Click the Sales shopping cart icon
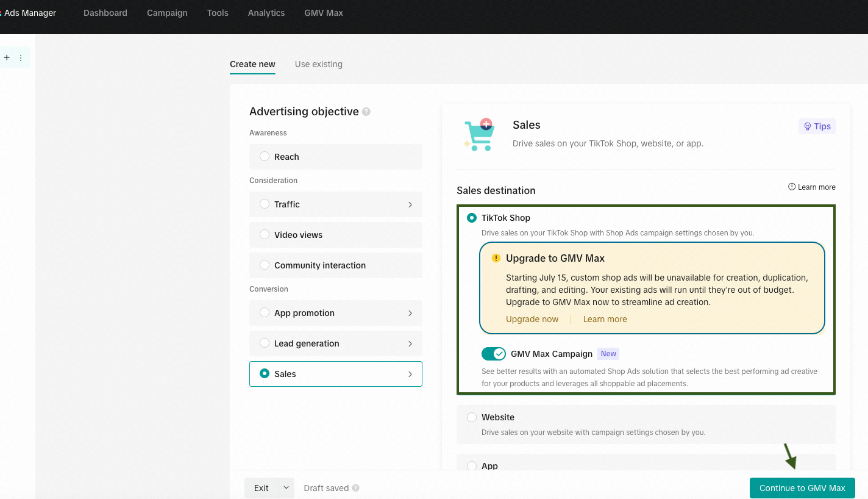The image size is (868, 499). point(479,135)
